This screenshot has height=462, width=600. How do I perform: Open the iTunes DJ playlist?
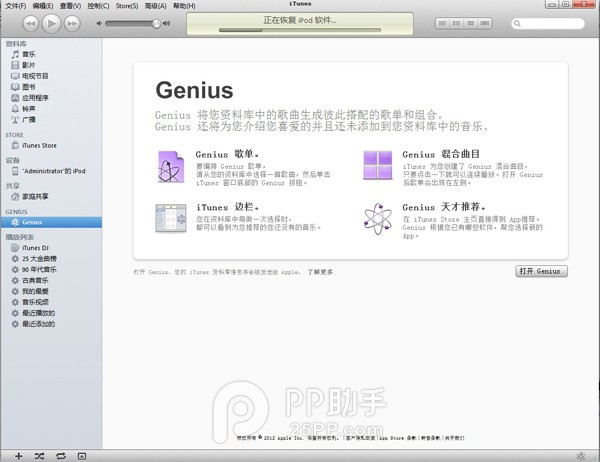point(36,247)
